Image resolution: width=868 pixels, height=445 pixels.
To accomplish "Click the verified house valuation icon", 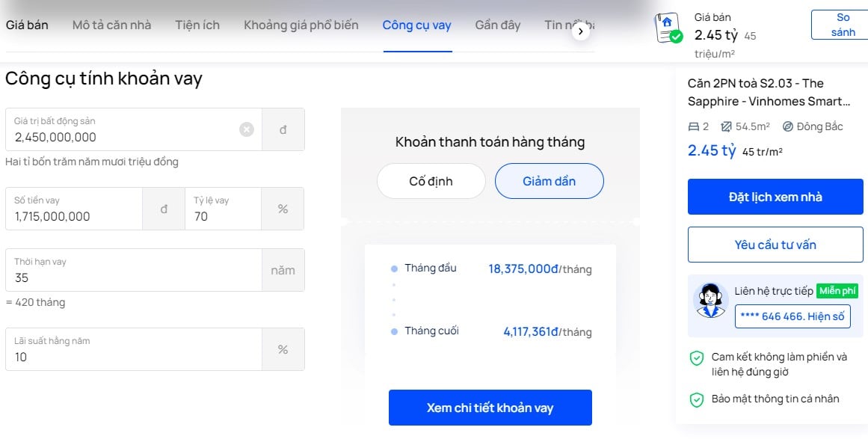I will point(667,25).
